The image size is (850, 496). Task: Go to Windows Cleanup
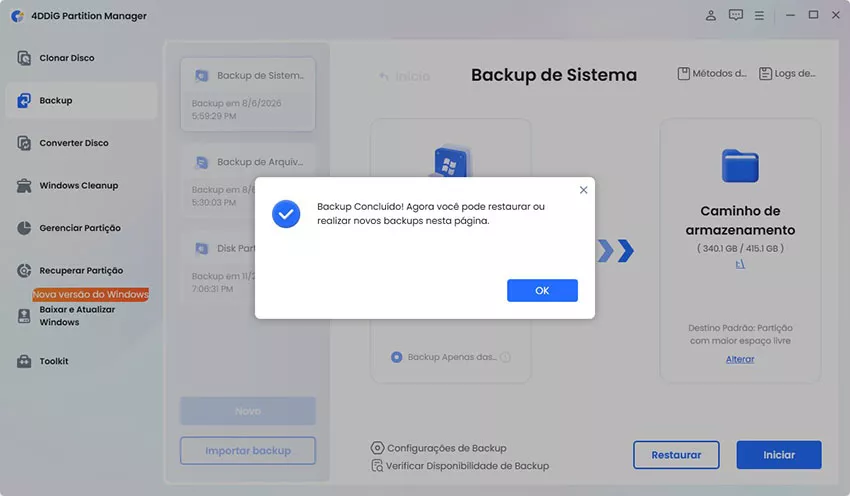pyautogui.click(x=81, y=185)
